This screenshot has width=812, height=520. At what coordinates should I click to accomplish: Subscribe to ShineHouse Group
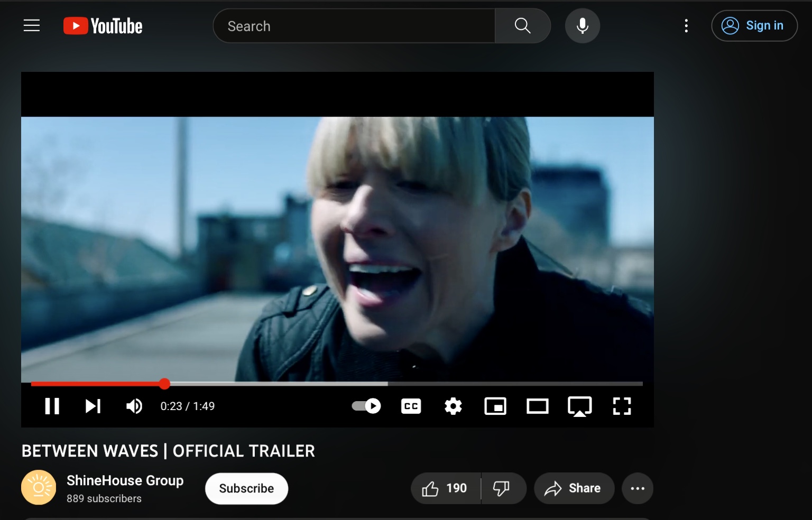pos(246,488)
